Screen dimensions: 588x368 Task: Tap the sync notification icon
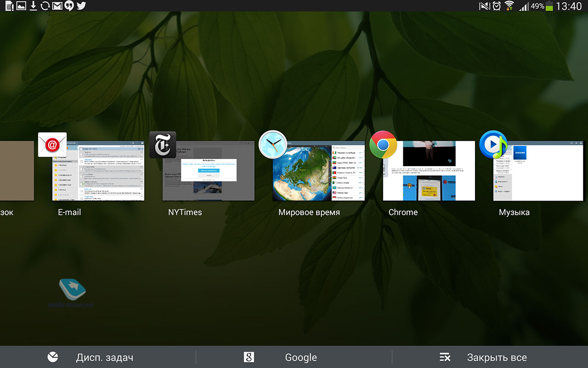(x=45, y=6)
